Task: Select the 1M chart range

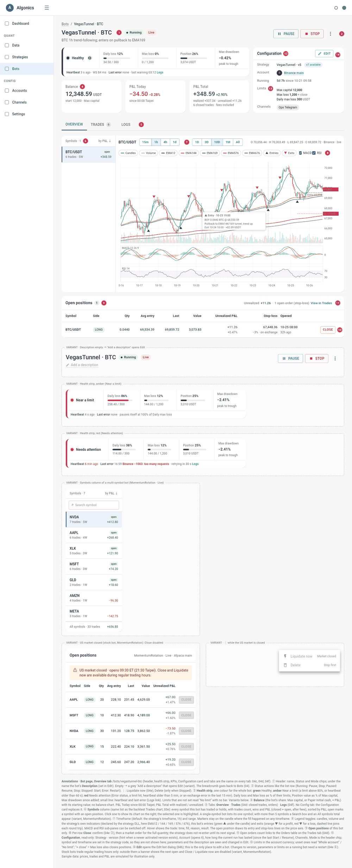Action: [x=228, y=142]
